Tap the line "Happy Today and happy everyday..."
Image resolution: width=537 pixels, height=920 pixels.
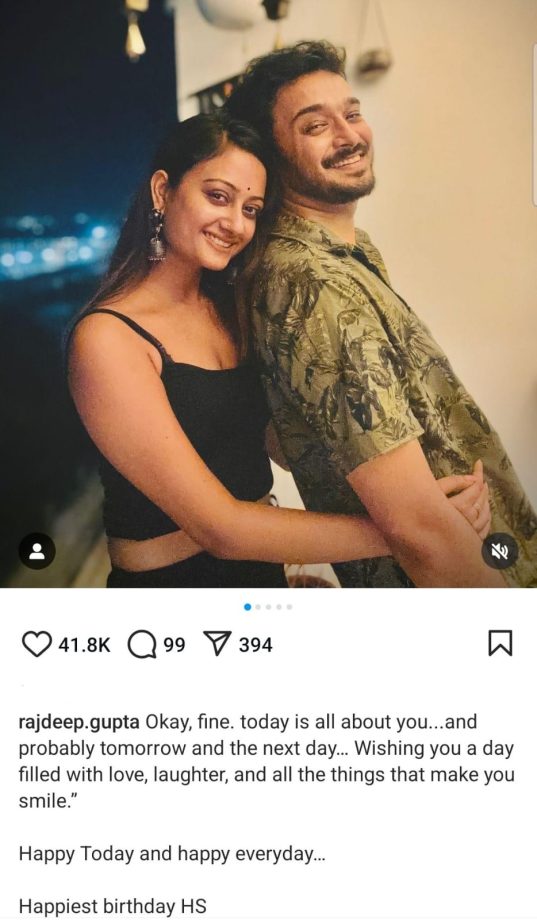tap(172, 854)
